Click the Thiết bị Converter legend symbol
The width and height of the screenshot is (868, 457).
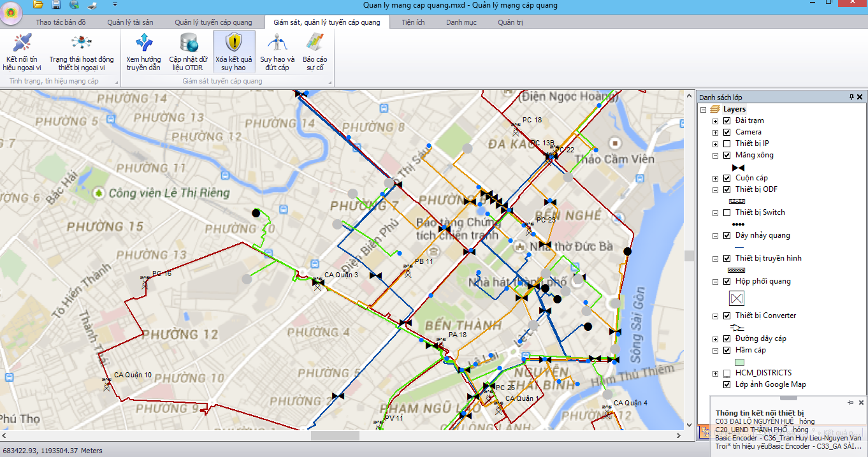click(737, 327)
